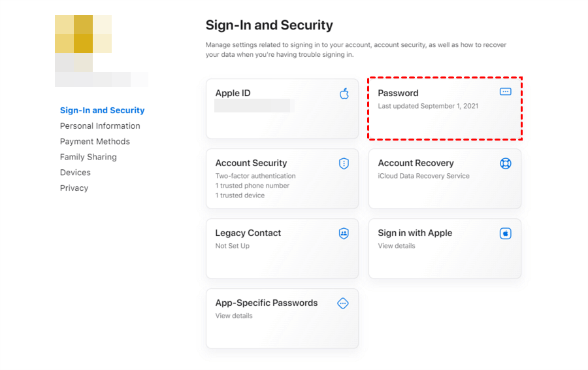Open Payment Methods from sidebar

coord(95,142)
